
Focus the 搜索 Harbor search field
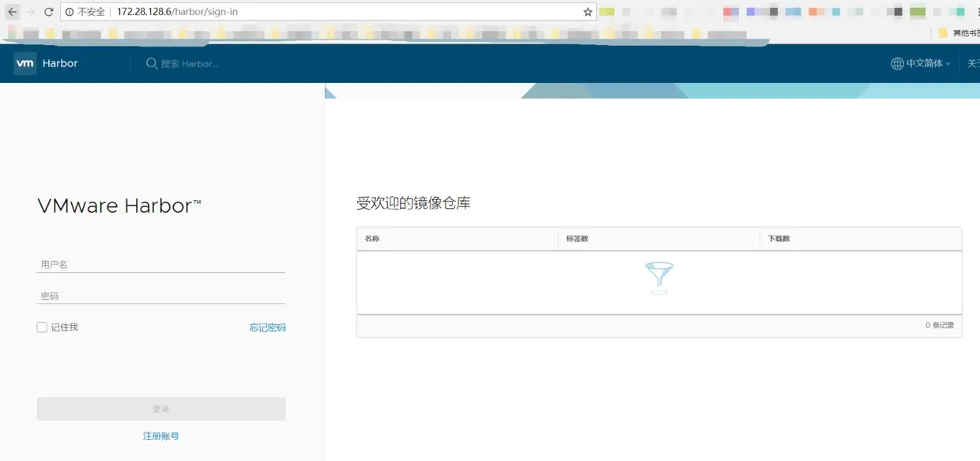click(x=190, y=63)
